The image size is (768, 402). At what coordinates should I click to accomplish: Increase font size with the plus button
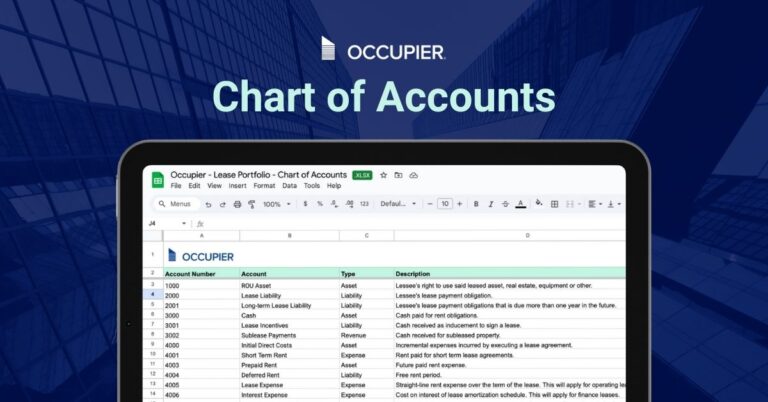(x=459, y=204)
